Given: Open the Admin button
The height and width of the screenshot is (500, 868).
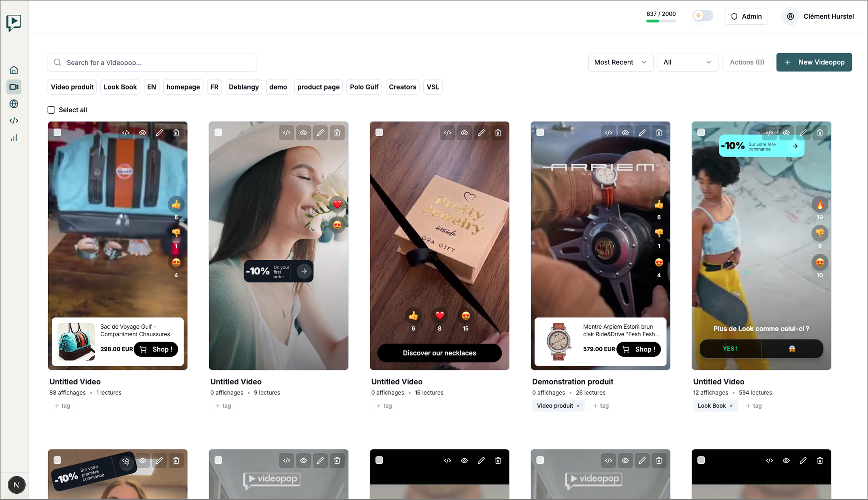Looking at the screenshot, I should click(x=746, y=16).
